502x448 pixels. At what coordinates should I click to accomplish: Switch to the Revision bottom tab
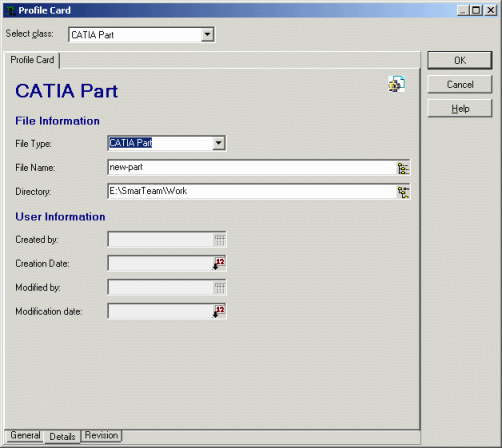(101, 435)
